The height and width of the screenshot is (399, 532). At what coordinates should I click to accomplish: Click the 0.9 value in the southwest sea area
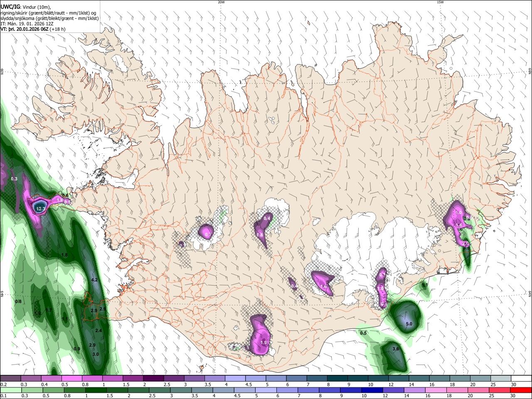coord(76,349)
